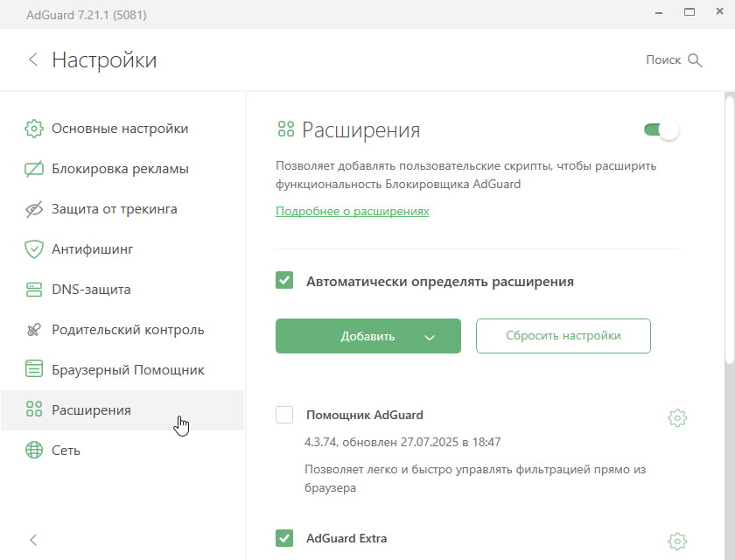Open Блокировка рекламы section
This screenshot has height=560, width=735.
tap(122, 169)
